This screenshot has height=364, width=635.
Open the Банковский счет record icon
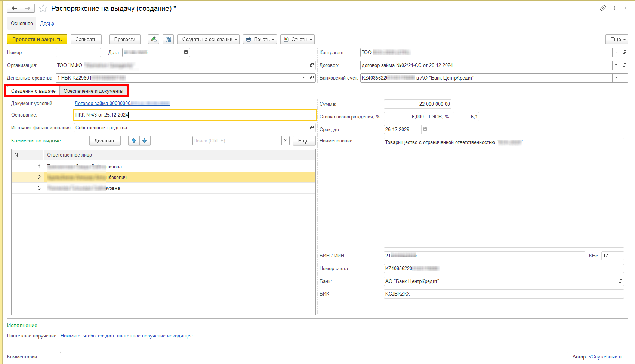(x=624, y=78)
